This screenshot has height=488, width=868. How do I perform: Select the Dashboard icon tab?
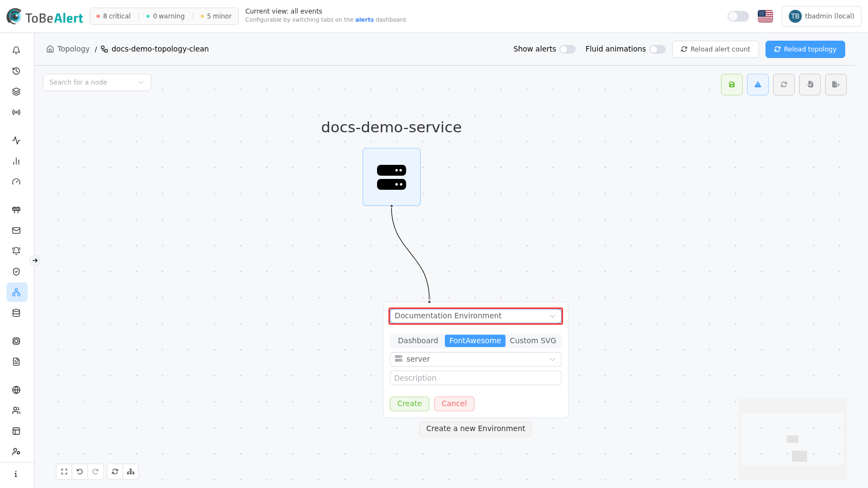click(418, 341)
